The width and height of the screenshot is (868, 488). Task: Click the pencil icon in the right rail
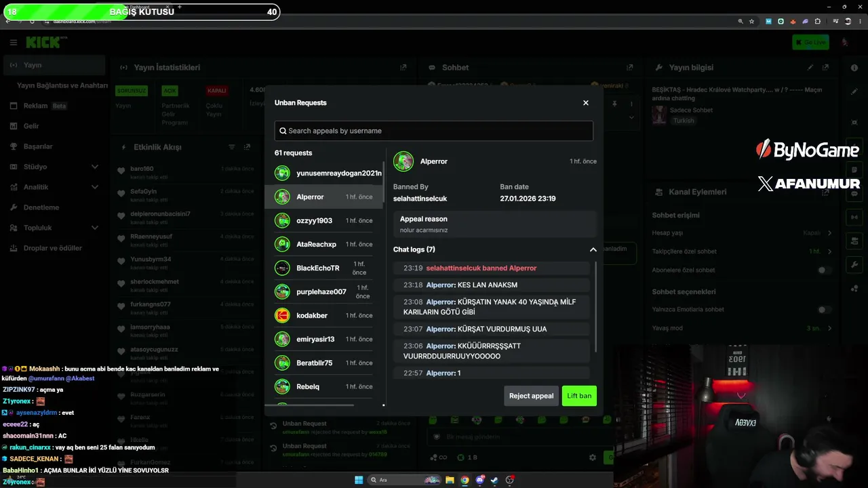click(x=854, y=91)
